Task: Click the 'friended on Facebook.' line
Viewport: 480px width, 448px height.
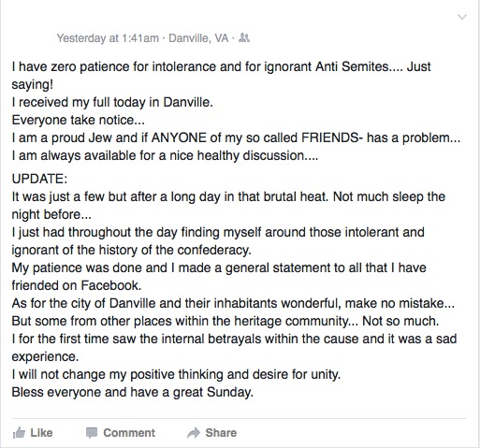Action: point(77,285)
